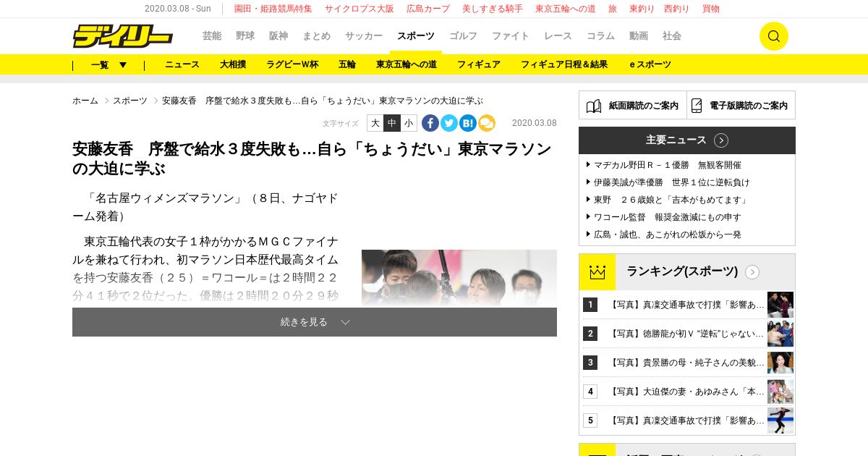Open the 美しすぎる騎手 top link

point(493,9)
